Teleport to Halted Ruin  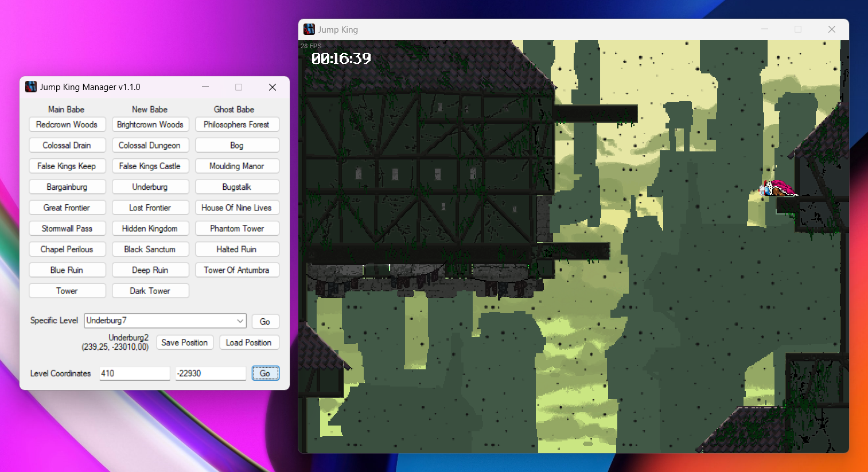(x=237, y=249)
